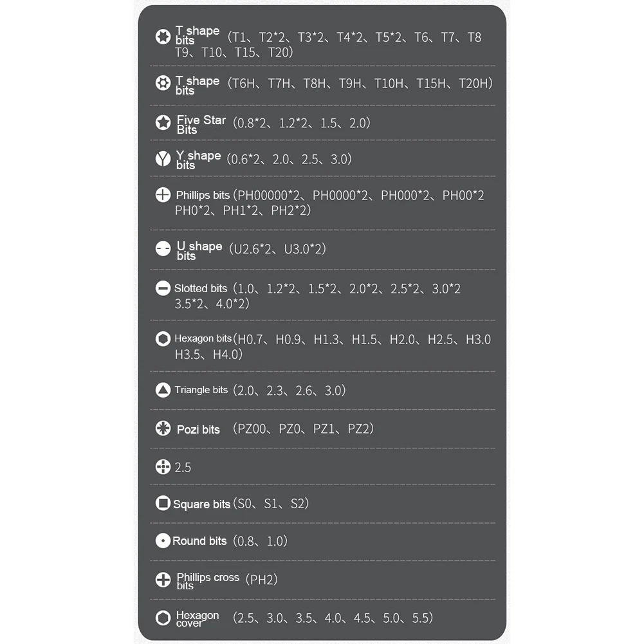Select the Phillips bits cross icon
The image size is (644, 644).
tap(163, 195)
